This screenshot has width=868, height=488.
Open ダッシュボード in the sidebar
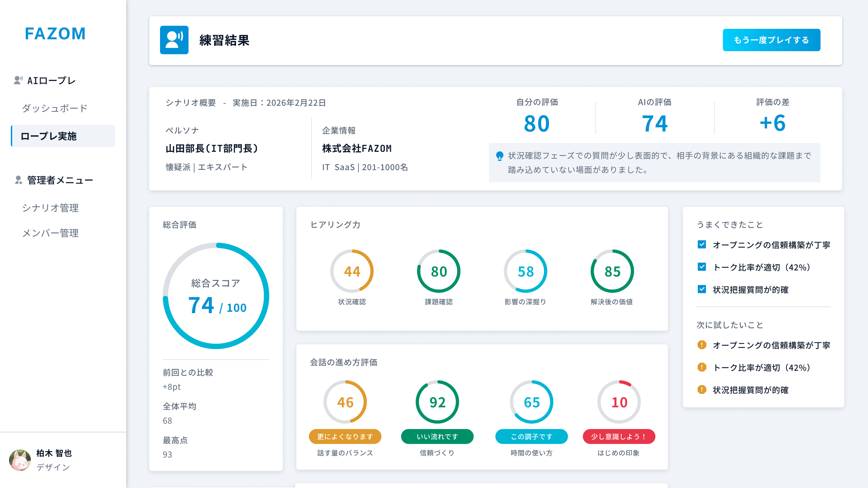pyautogui.click(x=55, y=108)
